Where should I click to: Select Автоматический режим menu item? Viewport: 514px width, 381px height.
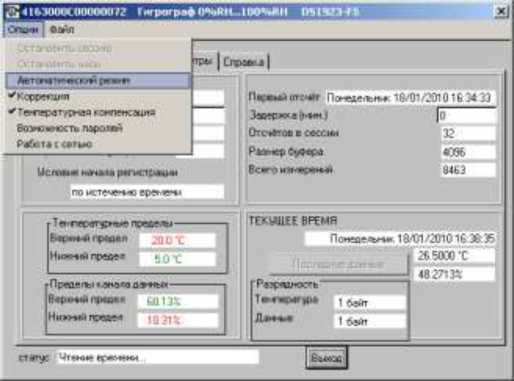click(98, 80)
